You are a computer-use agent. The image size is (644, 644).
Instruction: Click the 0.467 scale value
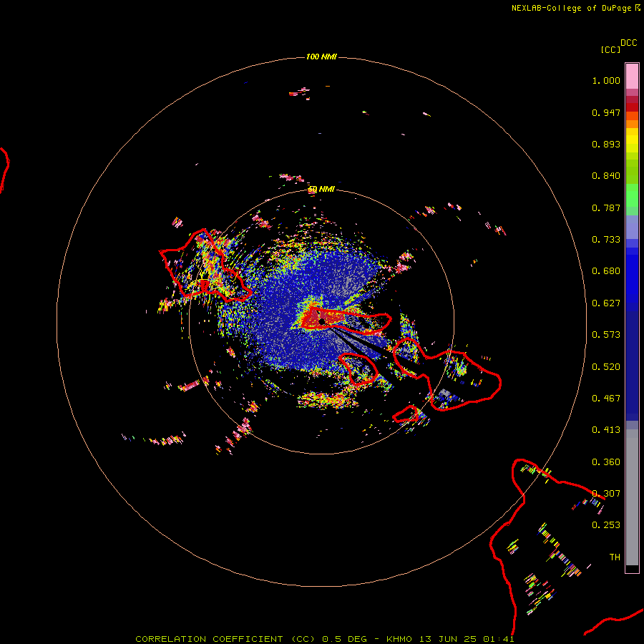606,399
